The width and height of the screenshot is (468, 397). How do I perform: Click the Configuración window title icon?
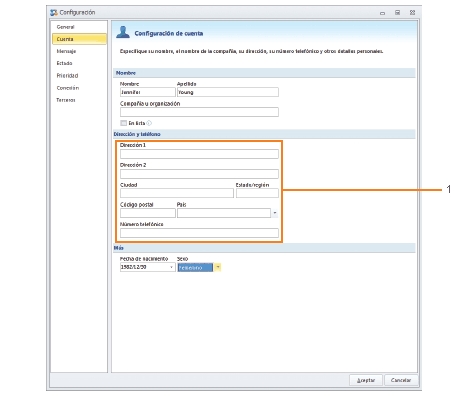[54, 13]
